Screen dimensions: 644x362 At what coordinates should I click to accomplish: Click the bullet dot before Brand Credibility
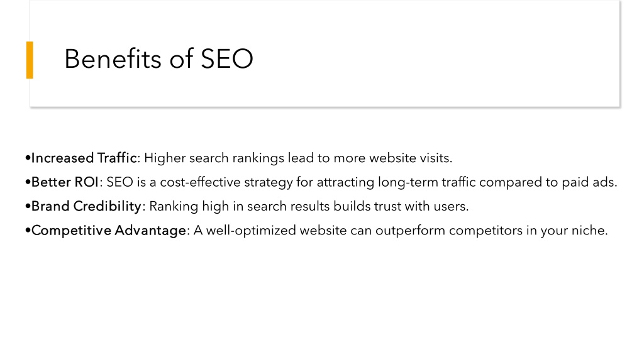(28, 206)
